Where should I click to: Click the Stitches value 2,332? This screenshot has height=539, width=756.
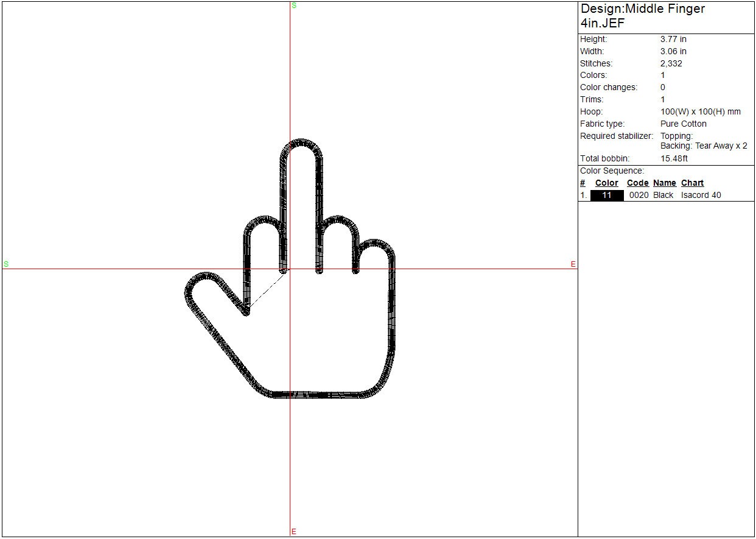(x=671, y=63)
